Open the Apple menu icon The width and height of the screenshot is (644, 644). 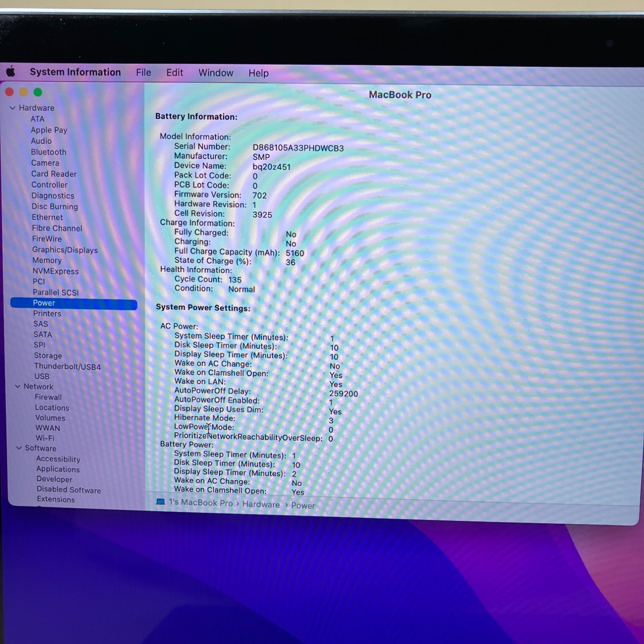pyautogui.click(x=11, y=72)
